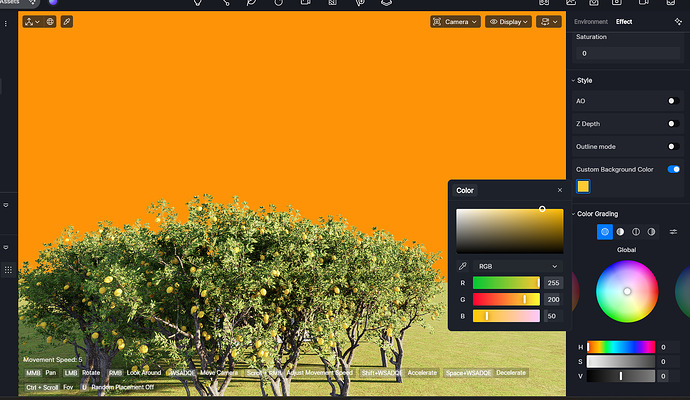Click the LMB Rotate shortcut hint
Image resolution: width=690 pixels, height=400 pixels.
tap(82, 373)
